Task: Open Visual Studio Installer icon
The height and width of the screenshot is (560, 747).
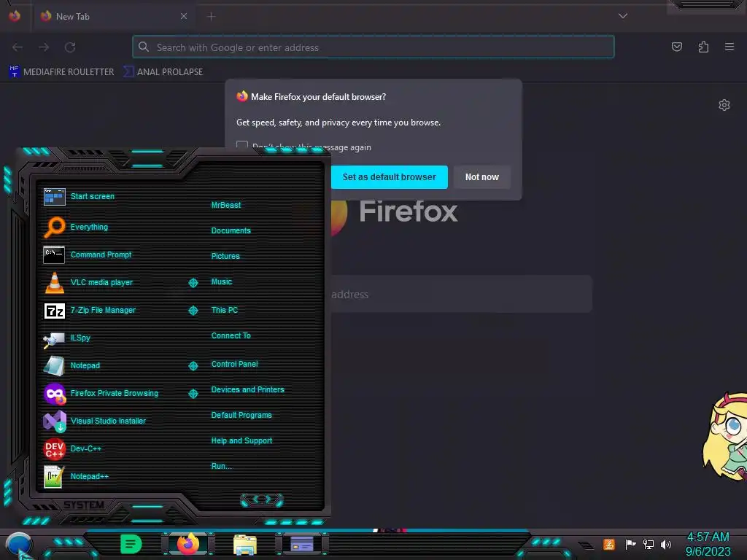Action: coord(54,421)
